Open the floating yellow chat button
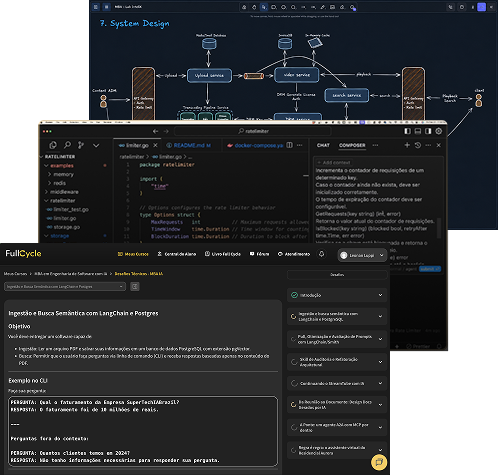 pos(379,462)
